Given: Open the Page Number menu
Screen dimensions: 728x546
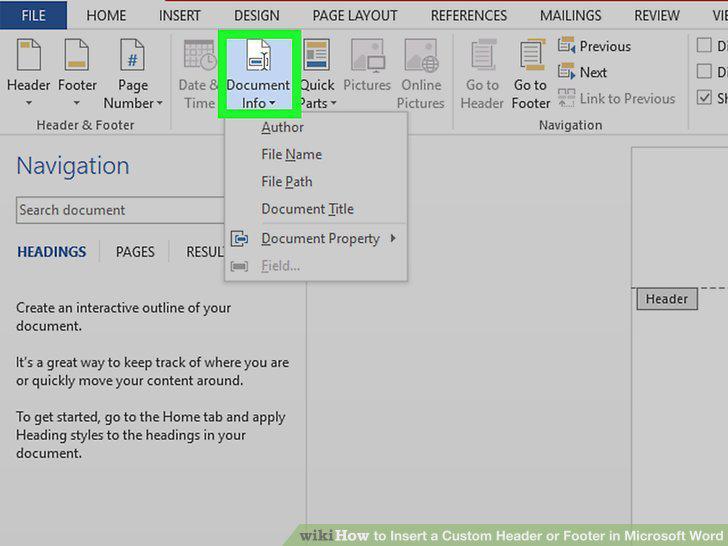Looking at the screenshot, I should (x=133, y=73).
